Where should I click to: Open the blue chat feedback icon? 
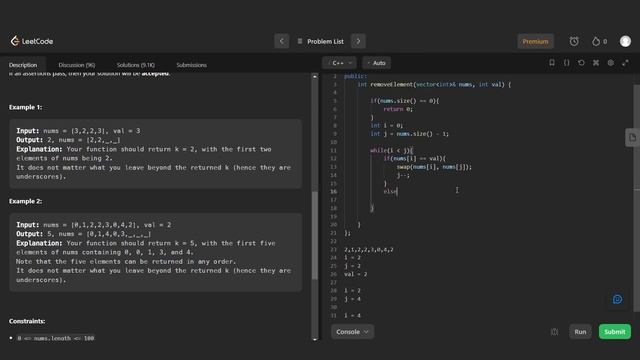point(617,299)
